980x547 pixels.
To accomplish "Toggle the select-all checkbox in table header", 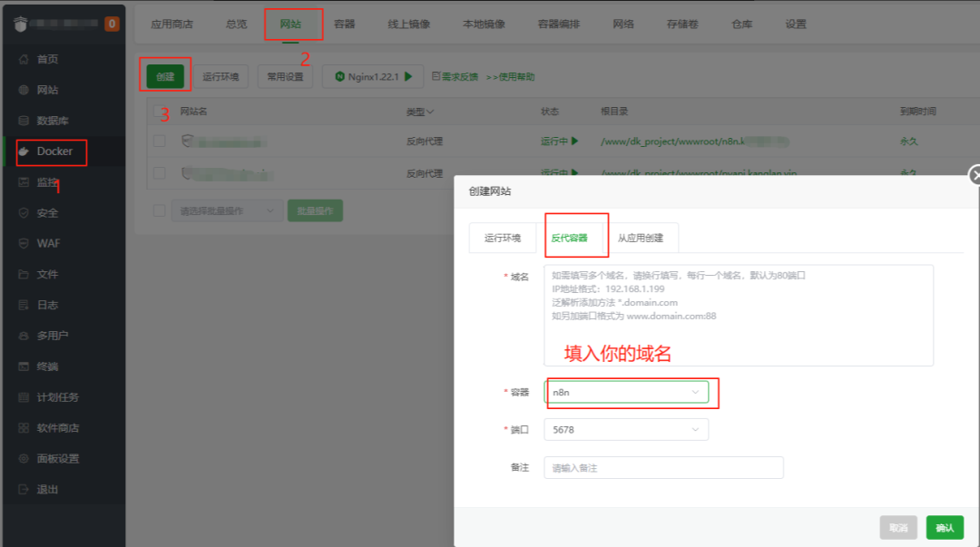I will pyautogui.click(x=160, y=112).
